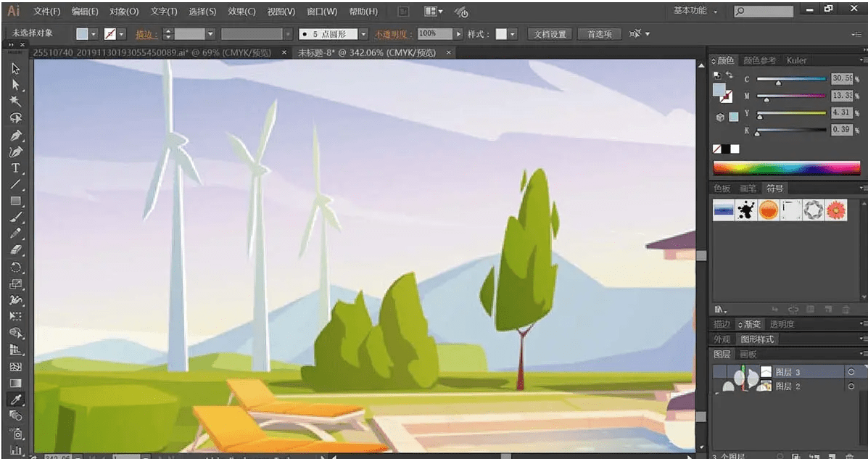Toggle the target circle for 图层 3

coord(851,371)
